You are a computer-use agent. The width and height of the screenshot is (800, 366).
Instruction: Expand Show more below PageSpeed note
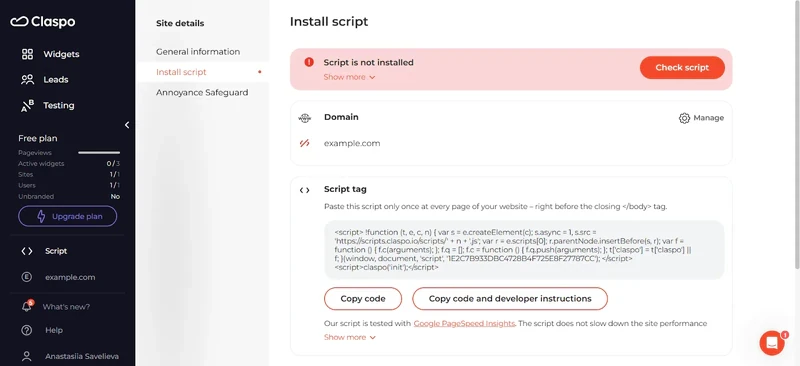click(349, 337)
